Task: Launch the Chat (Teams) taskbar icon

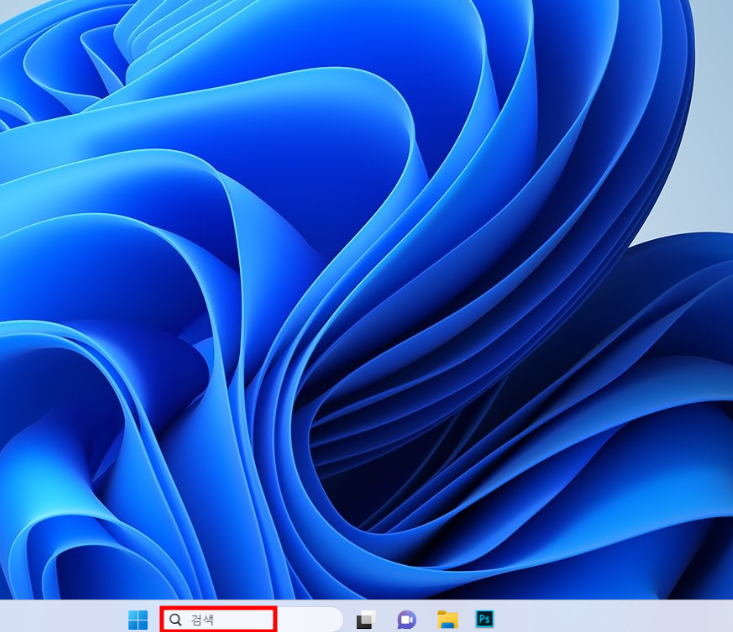Action: [407, 620]
